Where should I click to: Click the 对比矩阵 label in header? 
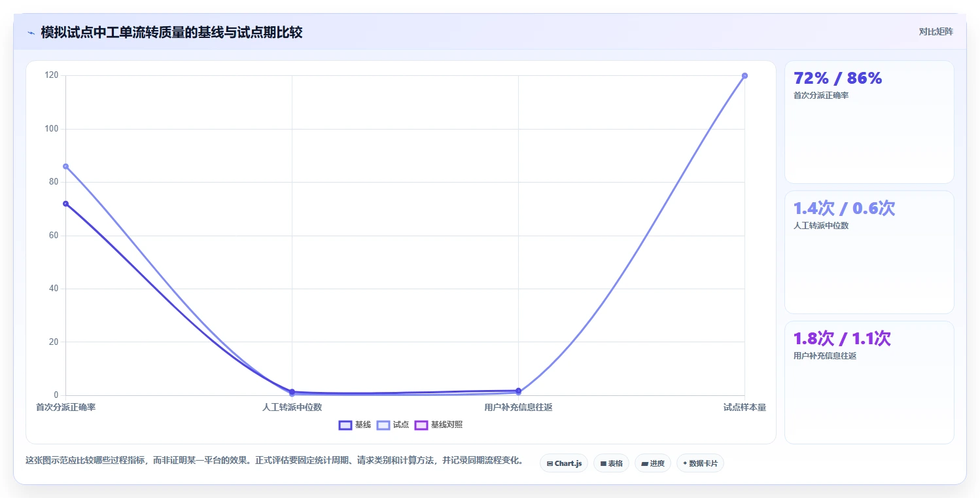[936, 31]
